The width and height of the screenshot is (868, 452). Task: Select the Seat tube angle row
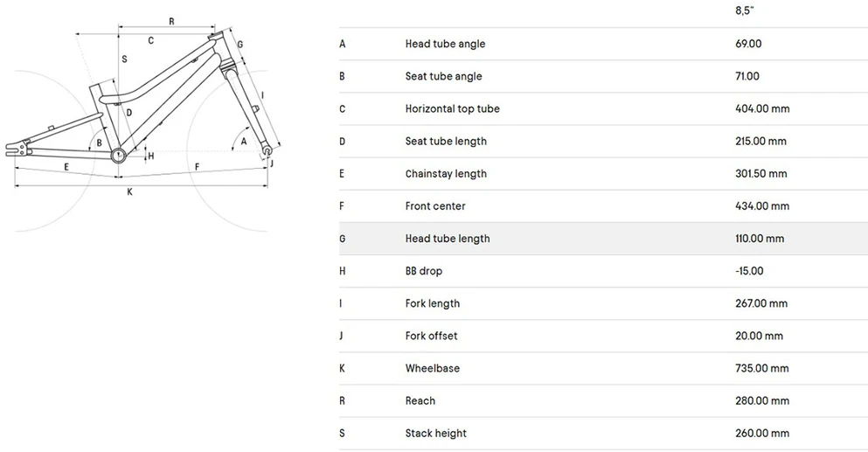[x=603, y=76]
